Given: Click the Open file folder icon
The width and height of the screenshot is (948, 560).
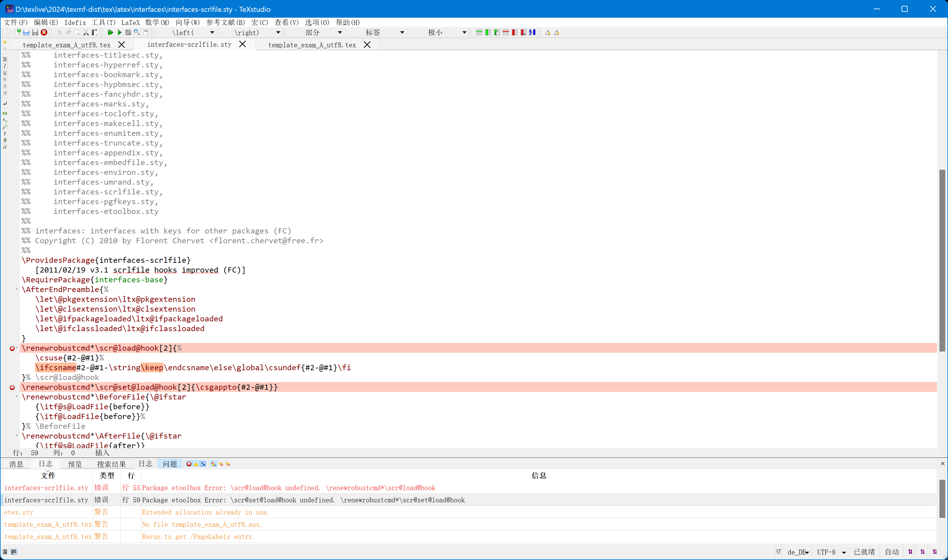Looking at the screenshot, I should click(26, 32).
